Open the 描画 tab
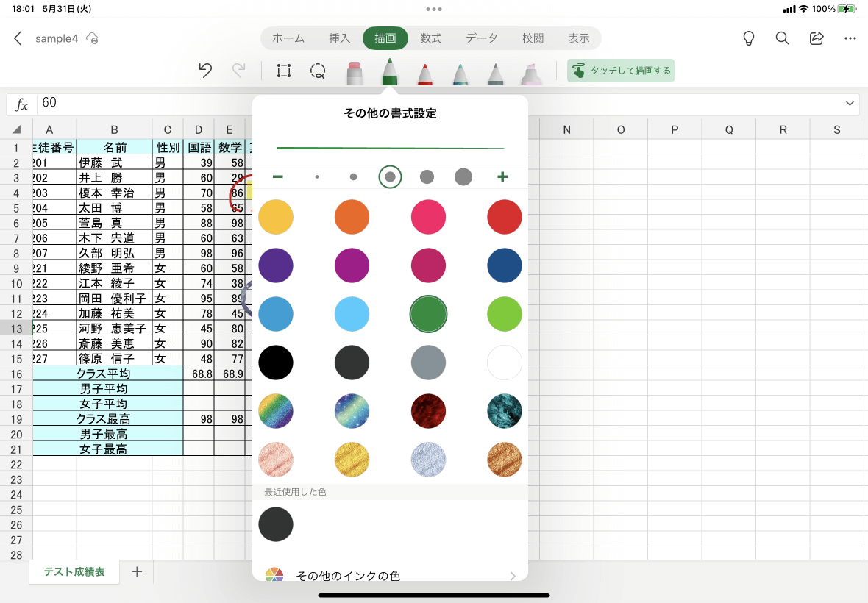 click(x=385, y=38)
